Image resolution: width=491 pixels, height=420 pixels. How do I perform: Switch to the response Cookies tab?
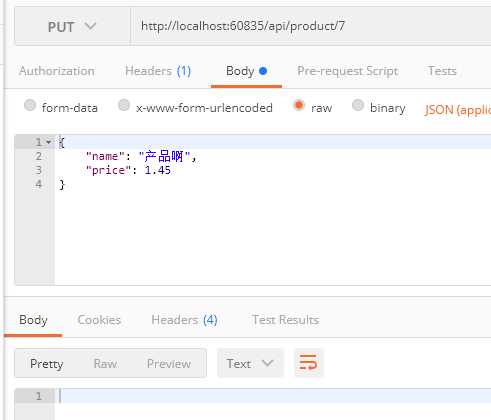click(99, 320)
